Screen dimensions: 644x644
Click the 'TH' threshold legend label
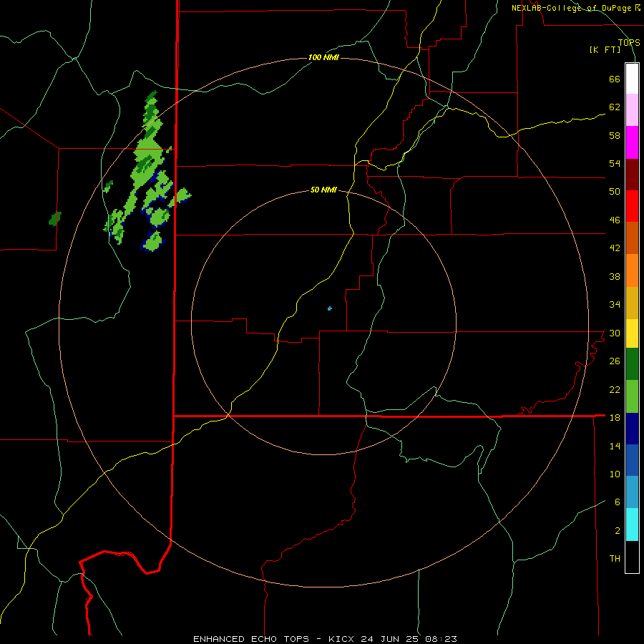pos(615,559)
